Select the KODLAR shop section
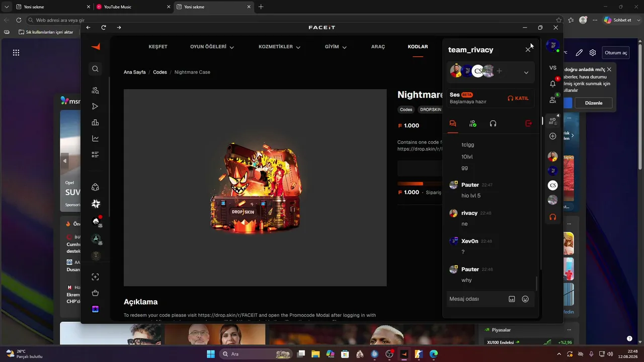The height and width of the screenshot is (362, 644). point(418,47)
